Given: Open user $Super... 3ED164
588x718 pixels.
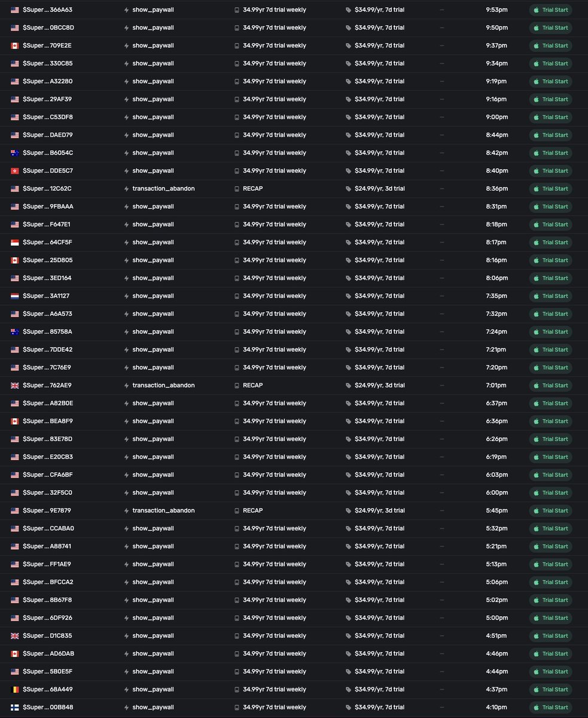Looking at the screenshot, I should 47,278.
